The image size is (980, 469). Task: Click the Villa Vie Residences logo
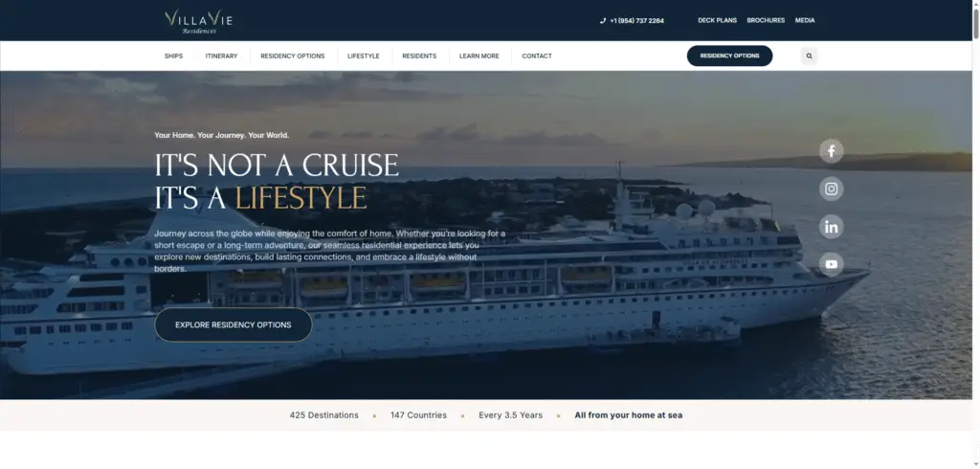[x=199, y=21]
